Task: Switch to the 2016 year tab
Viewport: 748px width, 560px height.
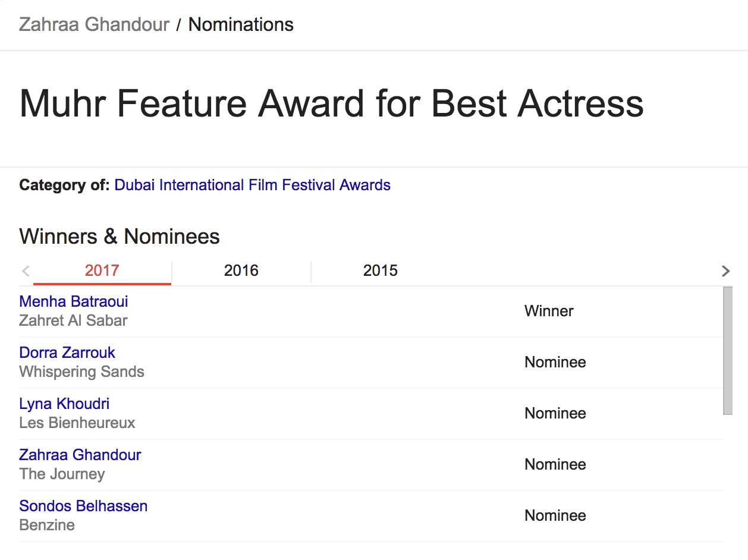Action: tap(241, 271)
